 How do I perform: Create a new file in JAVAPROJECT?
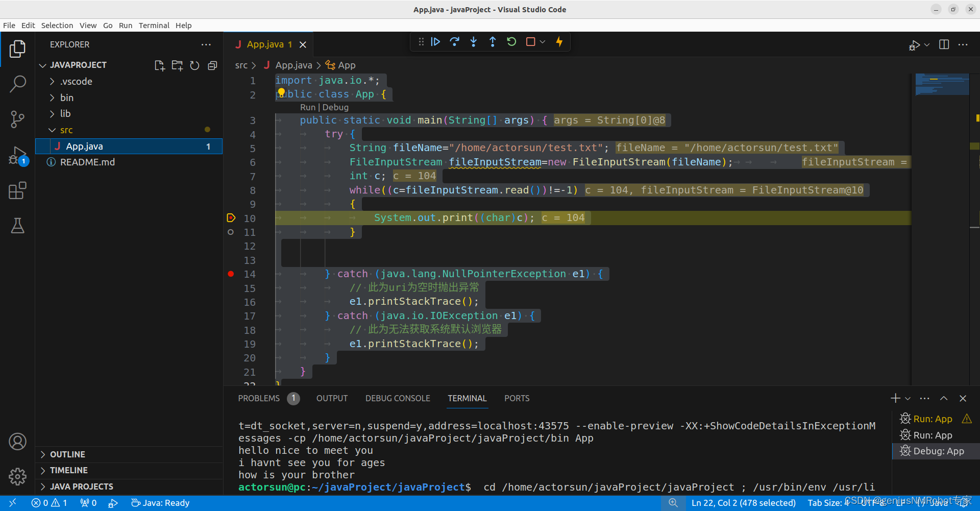(160, 65)
